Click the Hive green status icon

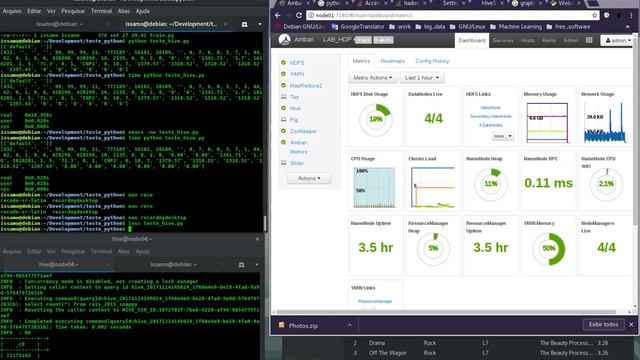283,108
